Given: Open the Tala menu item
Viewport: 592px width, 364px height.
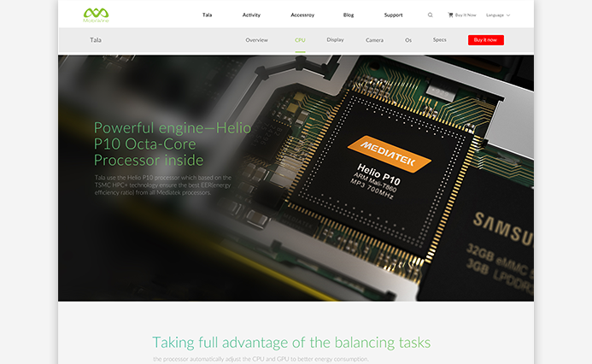Looking at the screenshot, I should tap(207, 15).
